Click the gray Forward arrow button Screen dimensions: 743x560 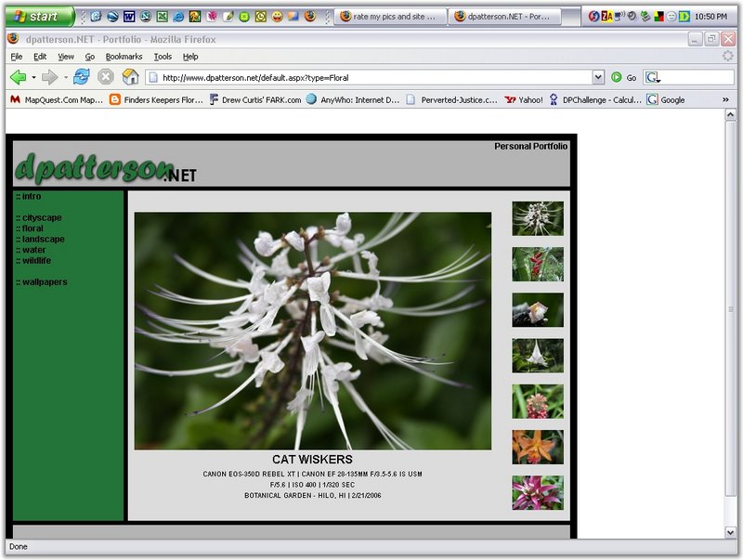[x=49, y=77]
